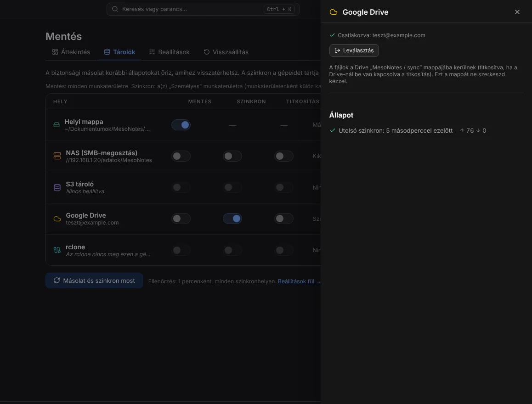Click the path ~/Dokumentumok/MesoNotes/...
The height and width of the screenshot is (404, 532).
[107, 129]
